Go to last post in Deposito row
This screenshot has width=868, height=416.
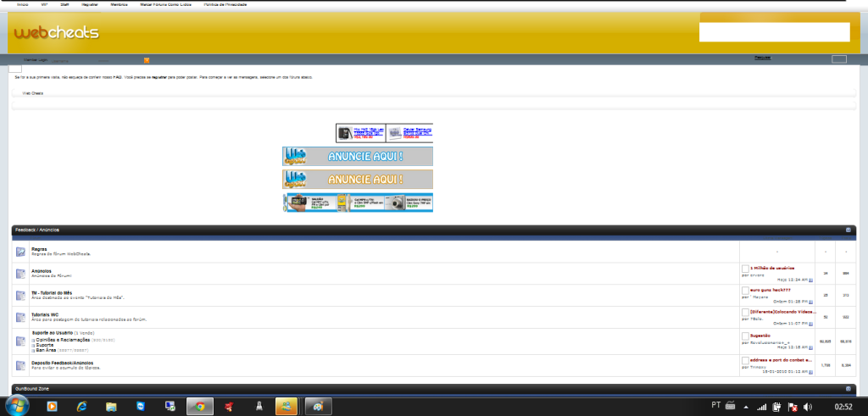point(811,372)
